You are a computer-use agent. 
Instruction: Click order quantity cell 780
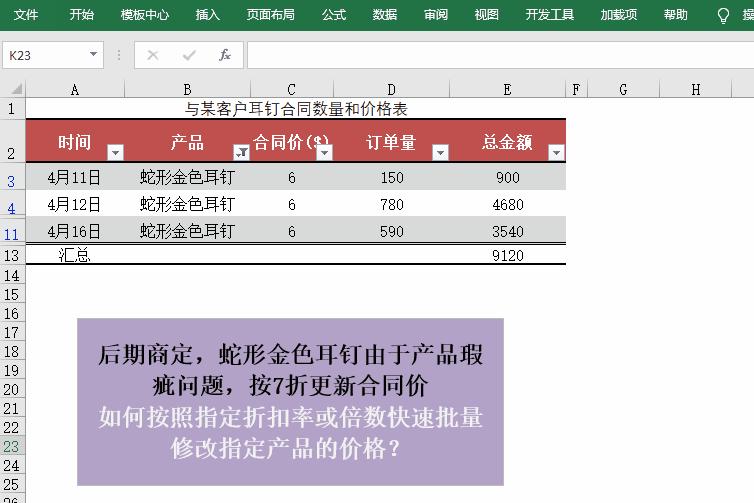point(391,204)
